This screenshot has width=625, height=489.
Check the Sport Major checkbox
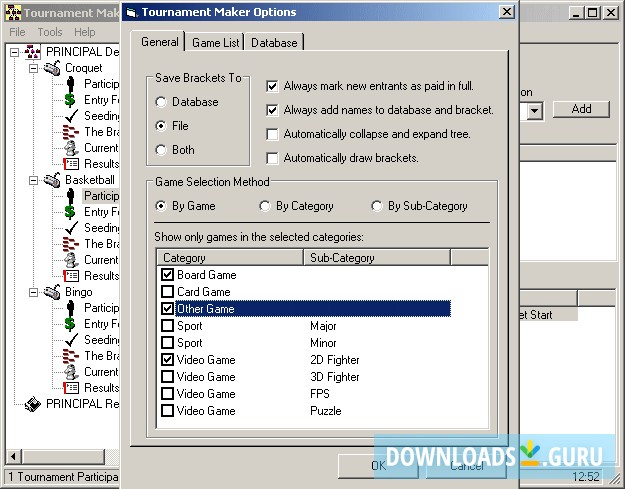click(x=167, y=326)
